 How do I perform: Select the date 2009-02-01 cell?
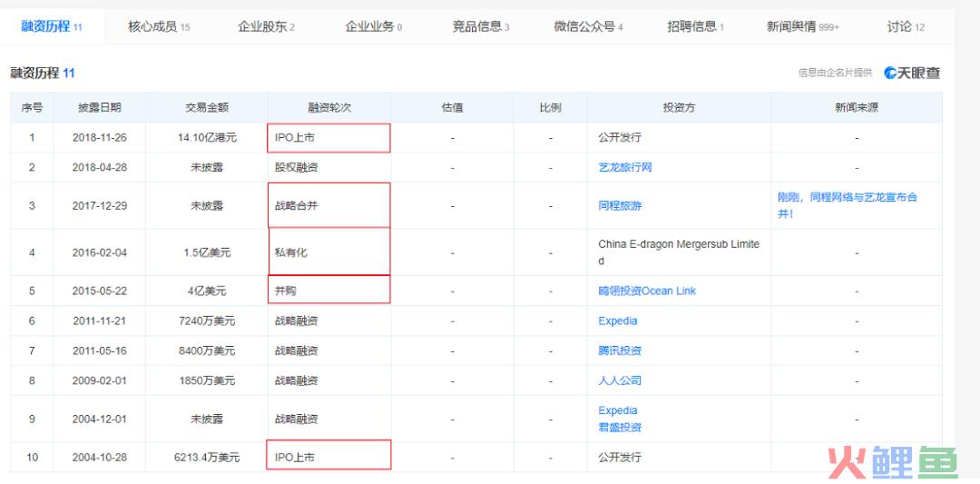pos(100,380)
